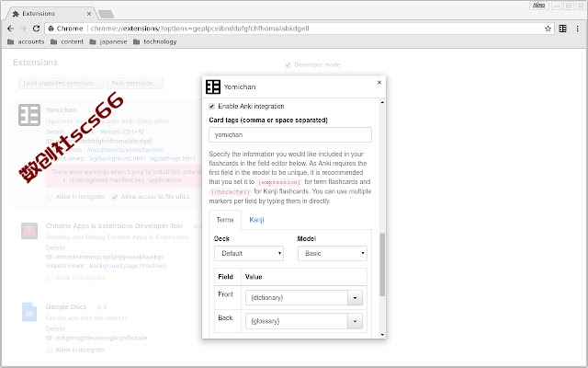
Task: Switch to the Terms tab
Action: (225, 220)
